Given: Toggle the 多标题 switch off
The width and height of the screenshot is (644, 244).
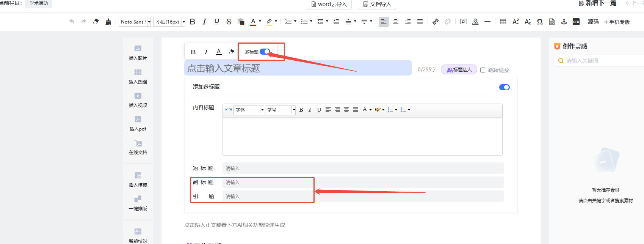Looking at the screenshot, I should click(x=265, y=52).
